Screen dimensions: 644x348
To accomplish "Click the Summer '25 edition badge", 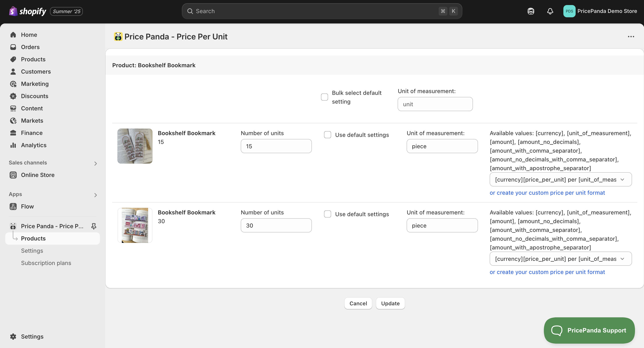I will pos(66,11).
